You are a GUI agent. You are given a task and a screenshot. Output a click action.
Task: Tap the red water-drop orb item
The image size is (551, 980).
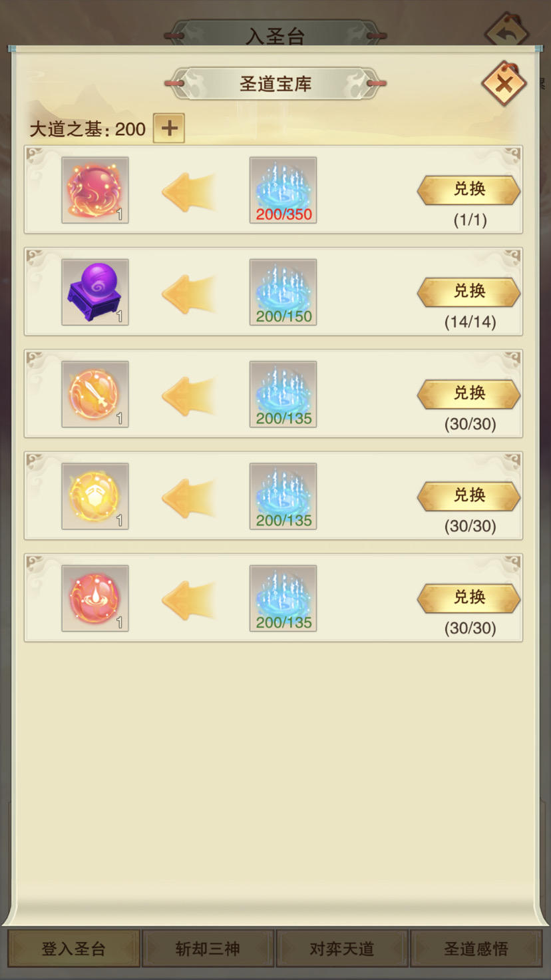pos(95,598)
